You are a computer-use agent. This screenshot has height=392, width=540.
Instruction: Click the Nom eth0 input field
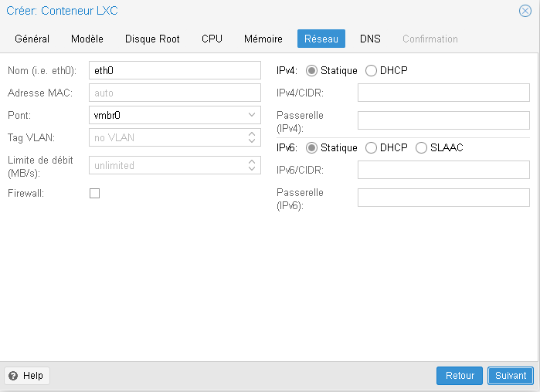[x=175, y=70]
